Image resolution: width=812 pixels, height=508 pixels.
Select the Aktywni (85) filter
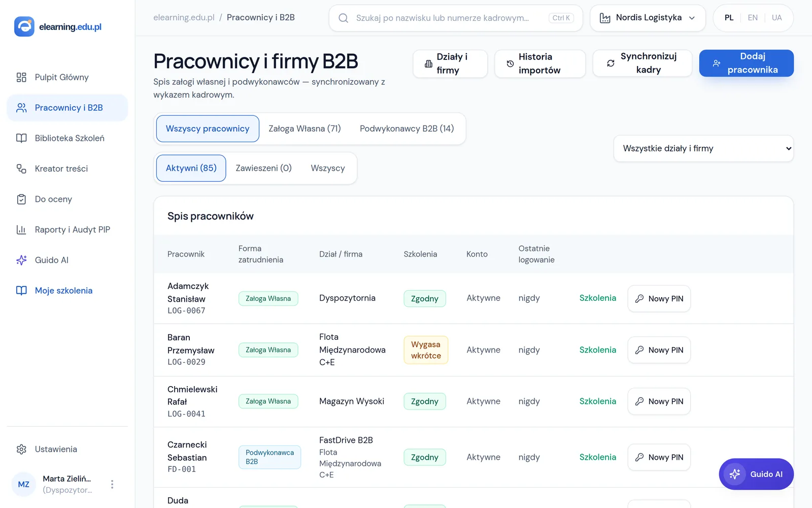(191, 168)
